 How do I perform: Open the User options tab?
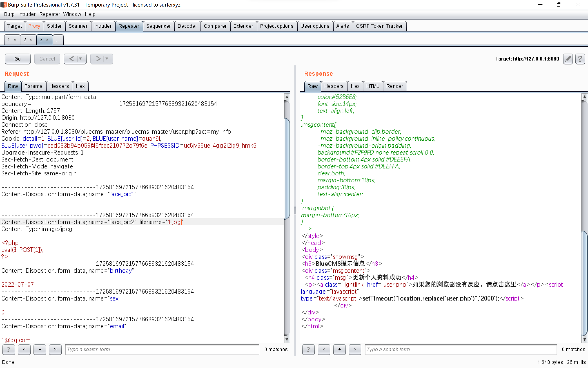click(315, 26)
